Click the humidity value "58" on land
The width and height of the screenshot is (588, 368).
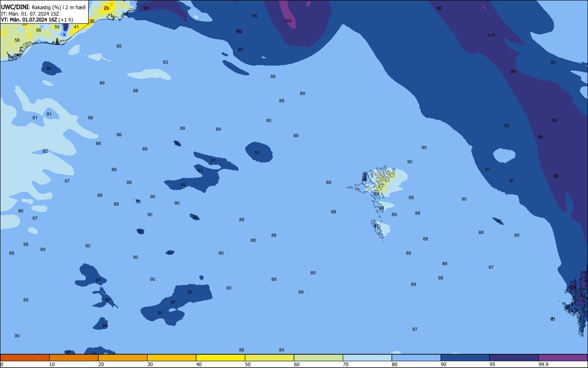click(x=17, y=40)
